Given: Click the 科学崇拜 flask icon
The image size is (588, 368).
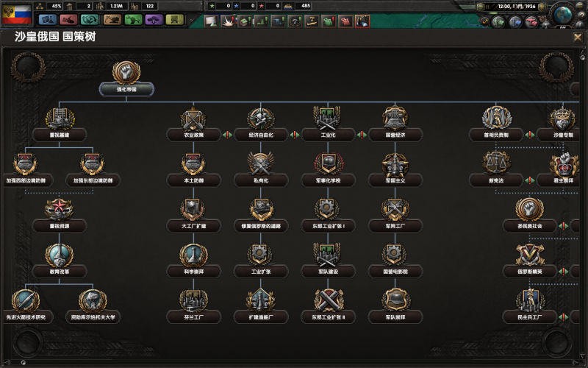Looking at the screenshot, I should tap(194, 255).
